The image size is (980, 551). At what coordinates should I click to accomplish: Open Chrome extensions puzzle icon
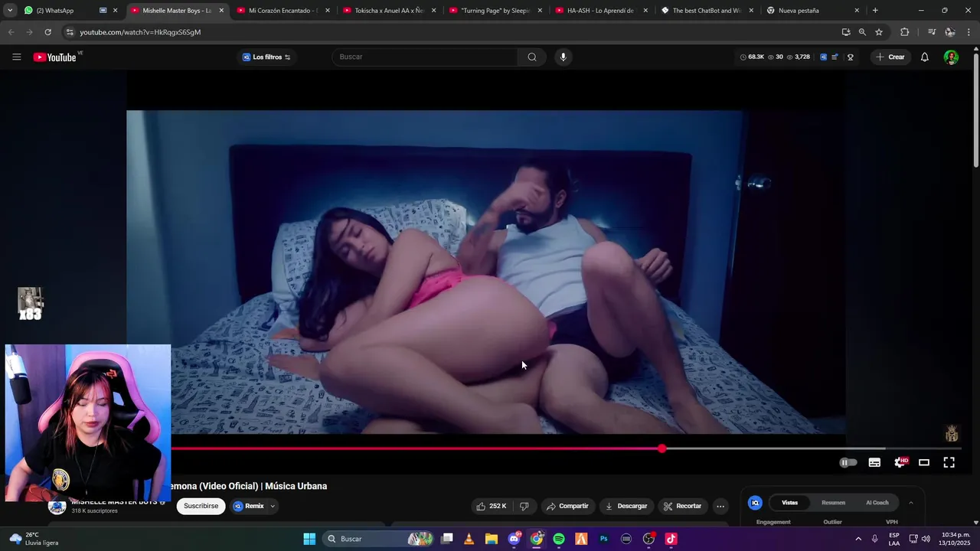tap(904, 32)
